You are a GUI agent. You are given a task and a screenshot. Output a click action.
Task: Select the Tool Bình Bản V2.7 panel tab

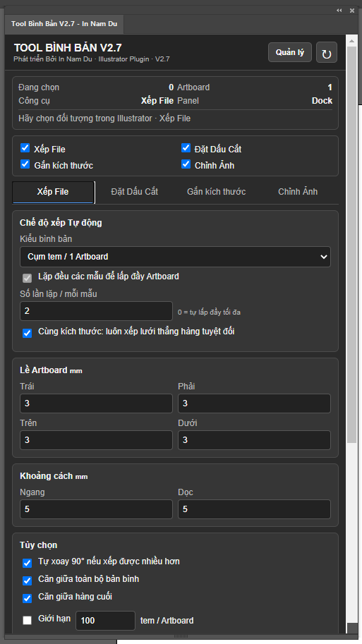point(64,24)
